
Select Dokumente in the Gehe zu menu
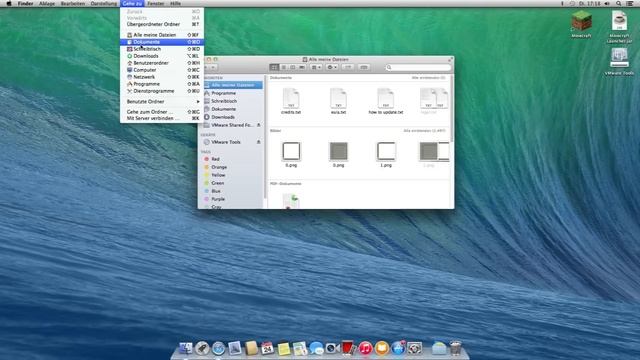point(162,42)
